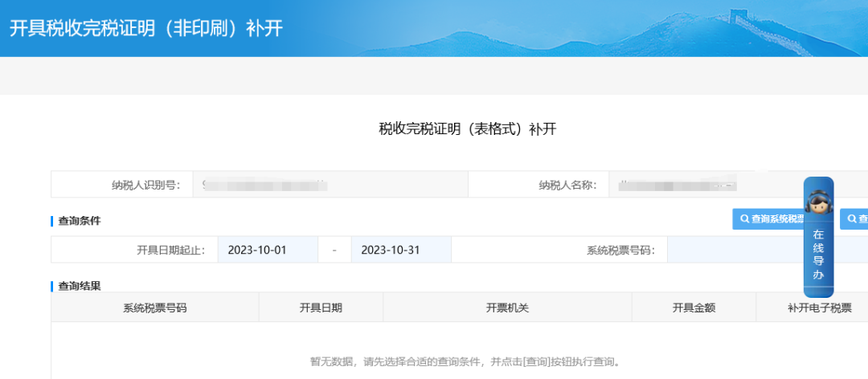
Task: Open the start date picker 2023-10-01
Action: [268, 250]
